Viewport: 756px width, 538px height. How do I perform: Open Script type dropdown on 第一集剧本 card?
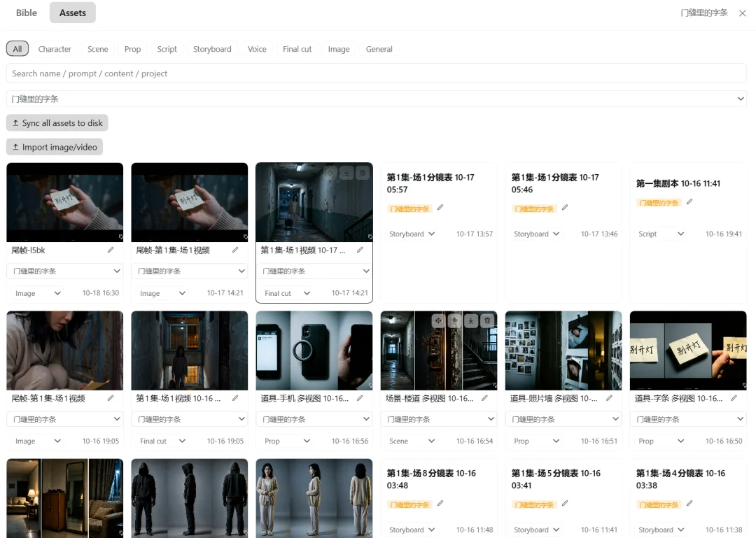tap(661, 234)
